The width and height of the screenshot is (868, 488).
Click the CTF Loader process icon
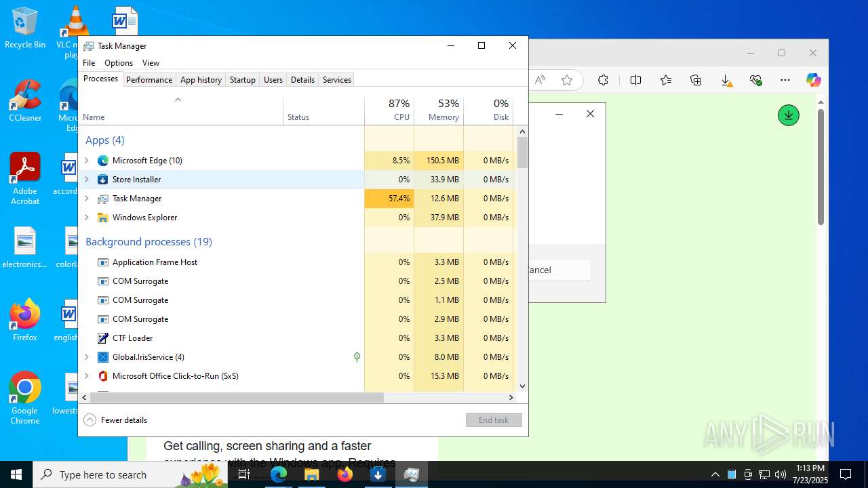point(103,338)
